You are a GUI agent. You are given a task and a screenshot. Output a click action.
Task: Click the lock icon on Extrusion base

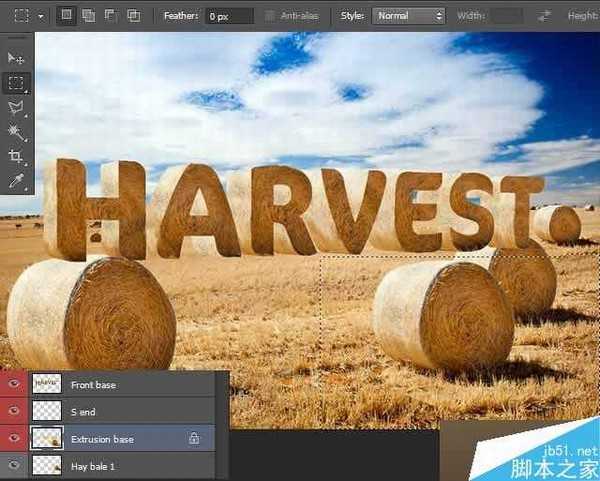pos(194,438)
